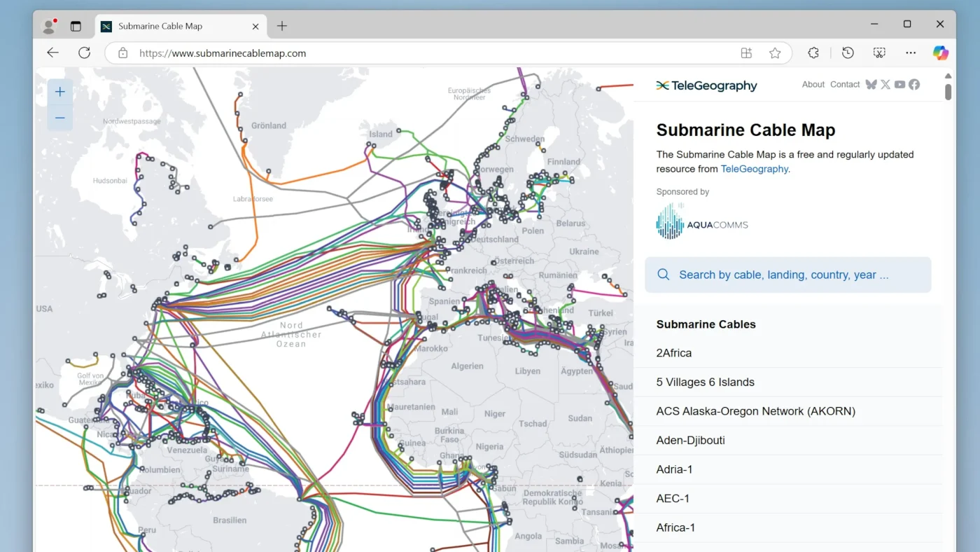Zoom out of the cable map
Image resolution: width=980 pixels, height=552 pixels.
click(60, 118)
